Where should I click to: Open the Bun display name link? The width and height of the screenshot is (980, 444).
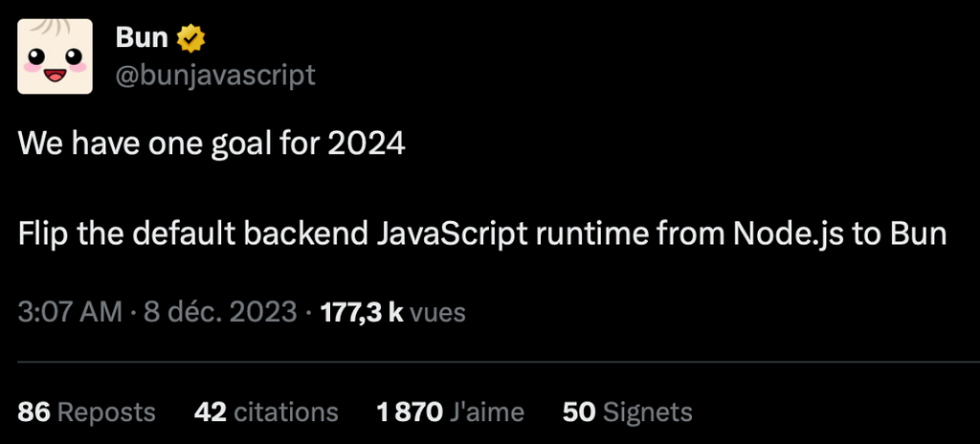pos(142,39)
